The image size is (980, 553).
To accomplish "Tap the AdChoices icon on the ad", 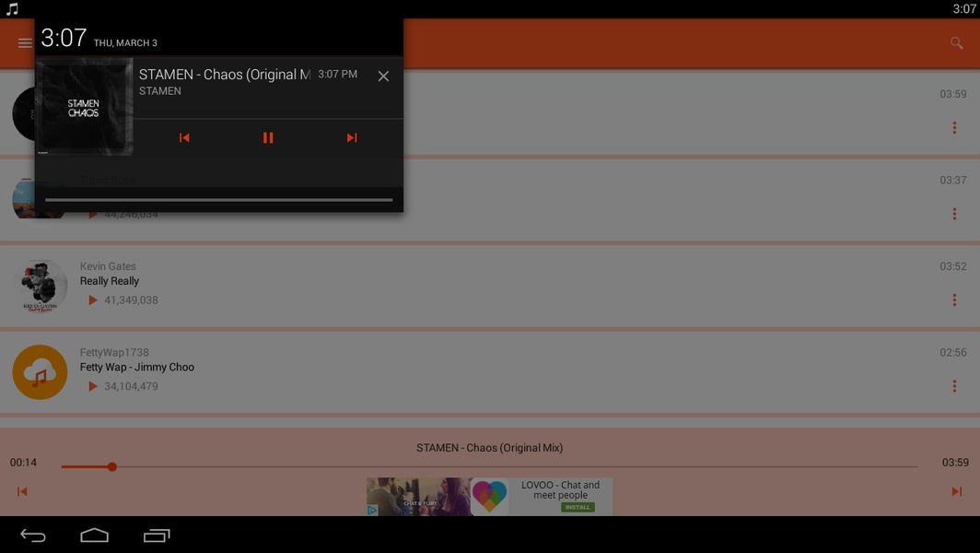I will (x=372, y=511).
